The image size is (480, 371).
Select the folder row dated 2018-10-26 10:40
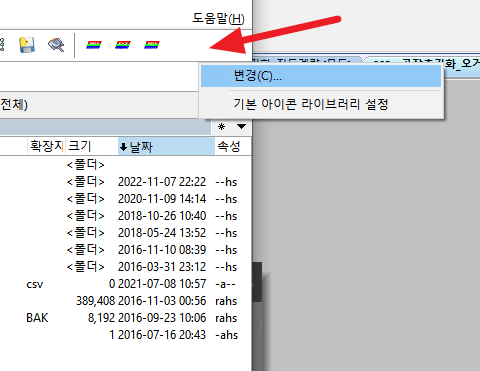tap(125, 216)
